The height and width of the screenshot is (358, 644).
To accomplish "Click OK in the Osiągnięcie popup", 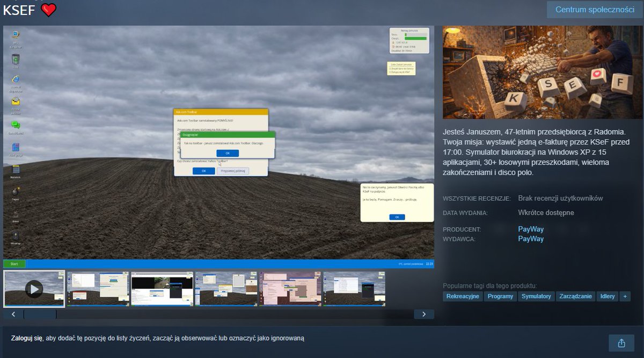I will point(227,154).
